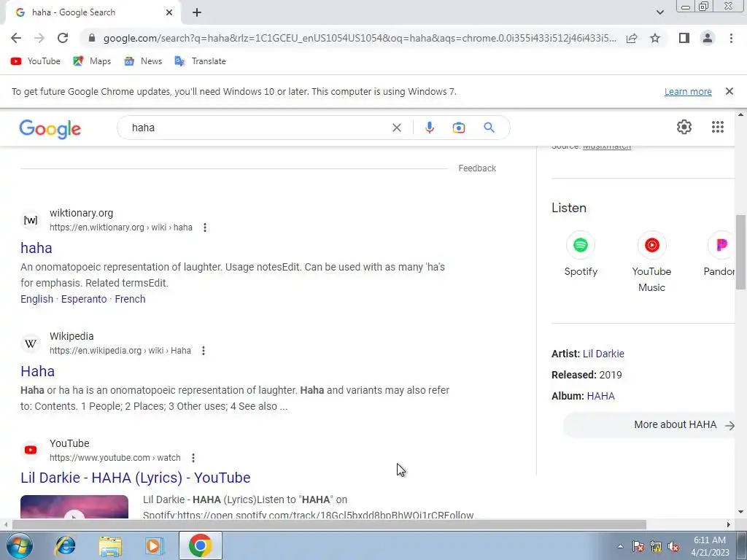The width and height of the screenshot is (747, 560).
Task: Submit search with magnifier icon
Action: coord(489,128)
